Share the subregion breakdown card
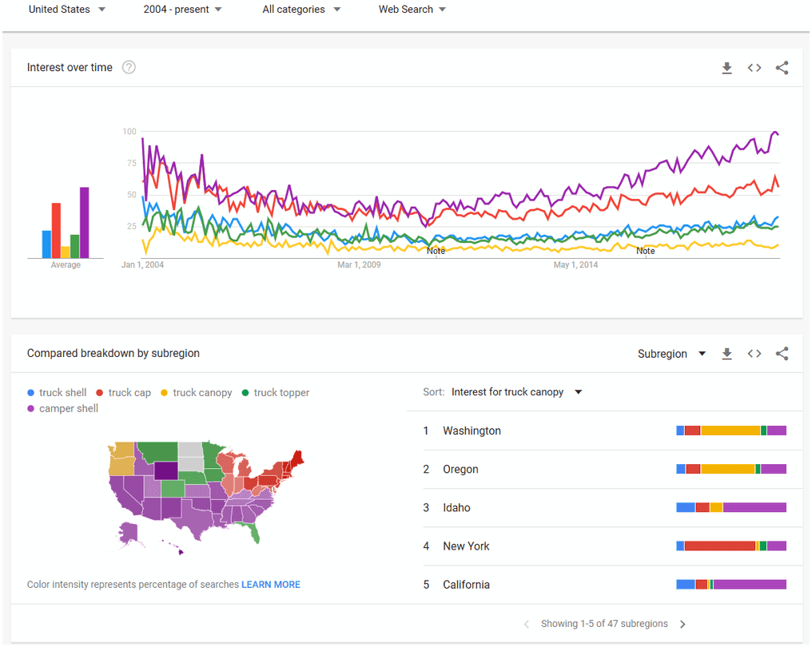812x647 pixels. (x=782, y=354)
